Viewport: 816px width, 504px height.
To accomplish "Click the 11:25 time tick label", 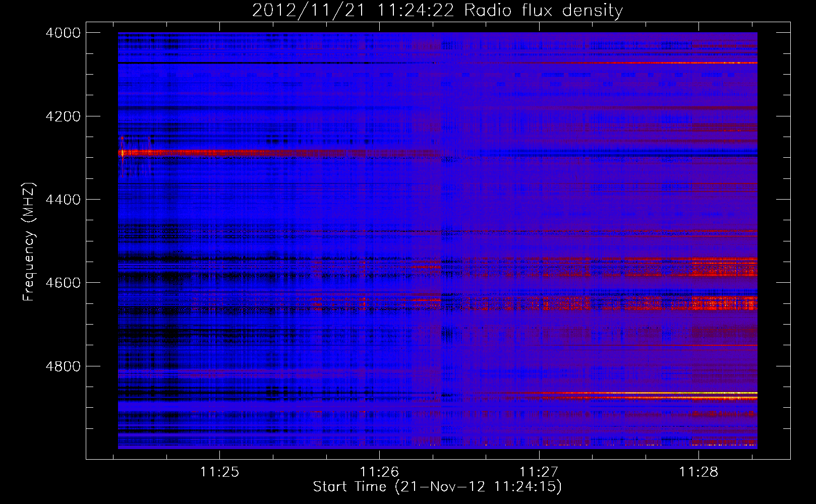I will click(219, 472).
